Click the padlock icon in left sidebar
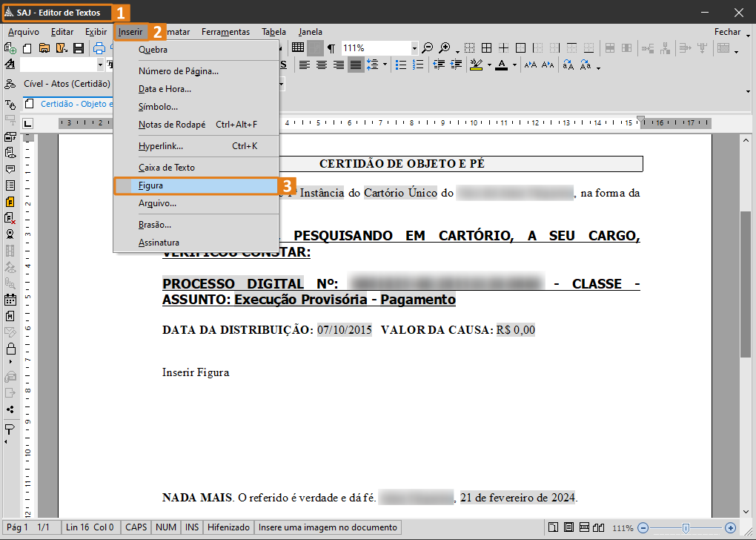Viewport: 756px width, 540px height. click(x=10, y=349)
